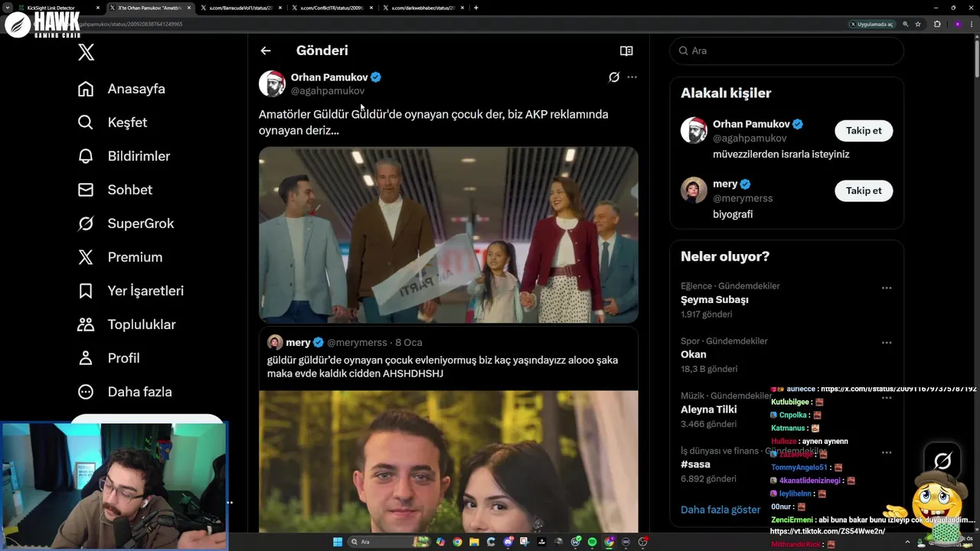Open Premium from the sidebar

point(119,257)
